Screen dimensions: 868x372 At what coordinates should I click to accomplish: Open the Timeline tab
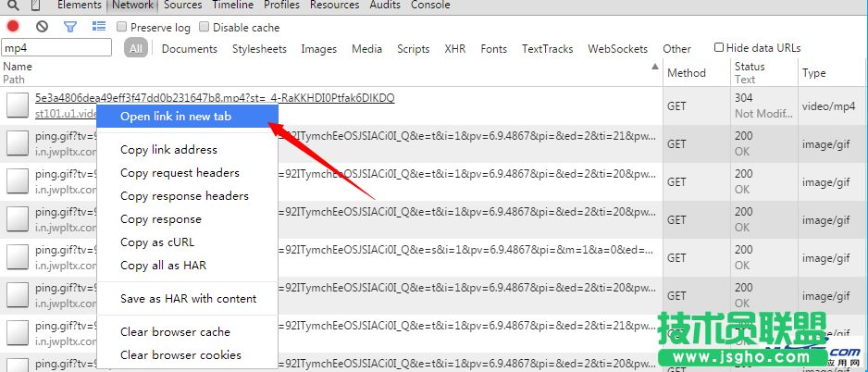pyautogui.click(x=232, y=5)
